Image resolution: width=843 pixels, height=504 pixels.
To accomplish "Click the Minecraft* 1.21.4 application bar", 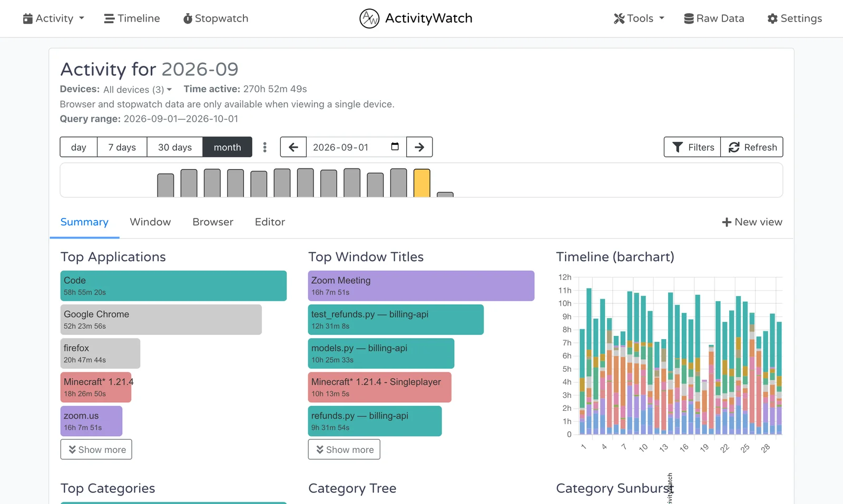I will pos(96,387).
